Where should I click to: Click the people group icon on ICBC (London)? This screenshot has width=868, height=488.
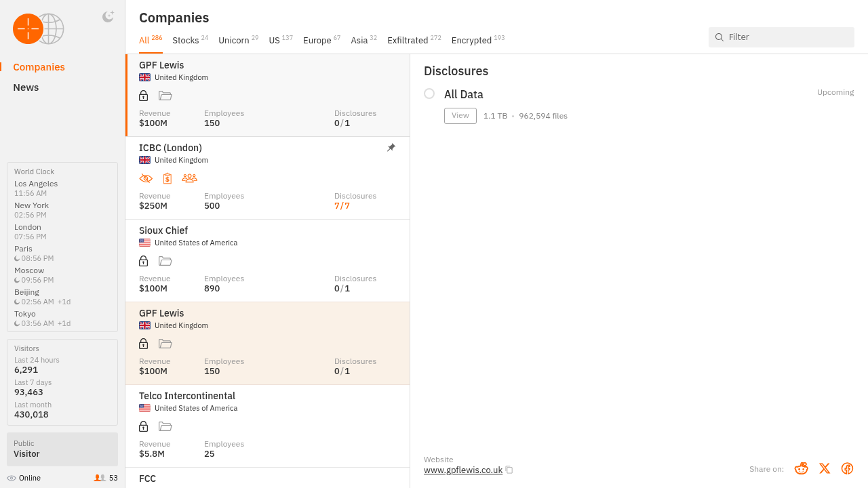tap(189, 178)
